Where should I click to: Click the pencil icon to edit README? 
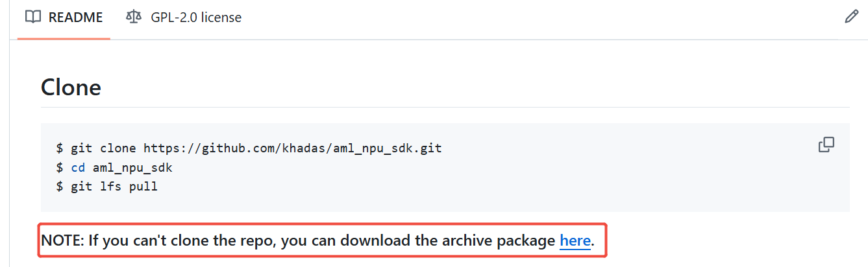[x=851, y=17]
